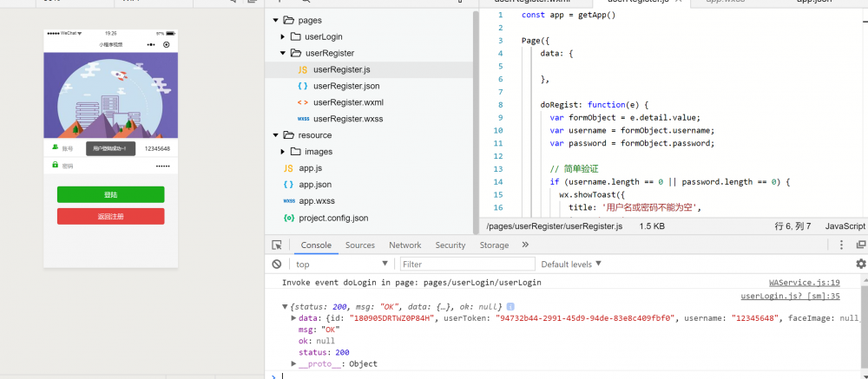Expand the userLogin folder

point(283,36)
